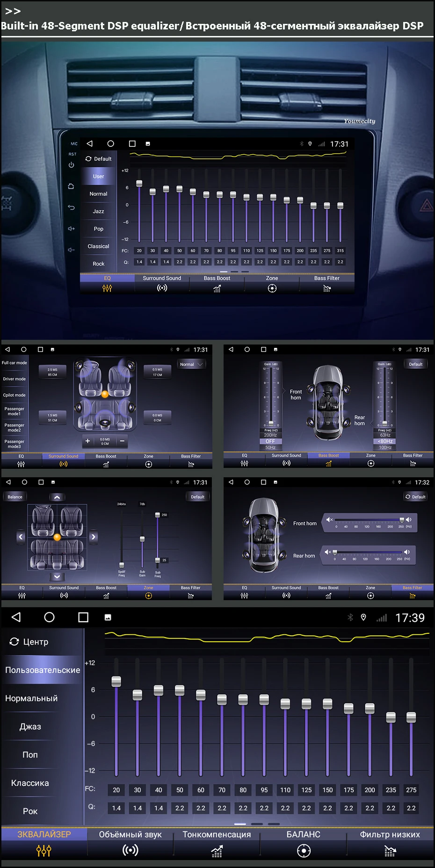
Task: Select the User preset in the top screen
Action: coord(98,176)
